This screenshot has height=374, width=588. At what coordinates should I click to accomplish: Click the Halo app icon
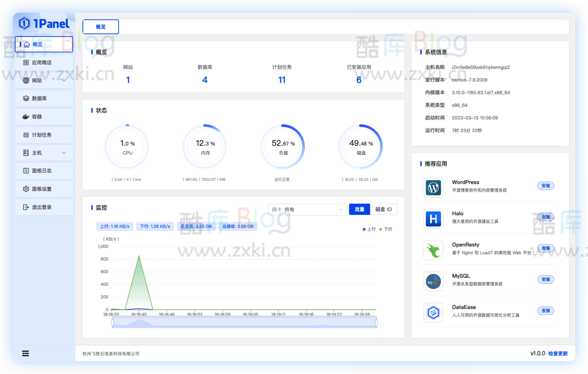pyautogui.click(x=433, y=219)
